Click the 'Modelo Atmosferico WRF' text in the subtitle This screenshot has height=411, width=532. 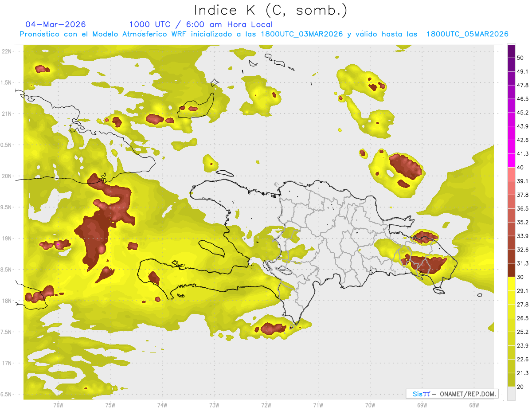click(138, 34)
